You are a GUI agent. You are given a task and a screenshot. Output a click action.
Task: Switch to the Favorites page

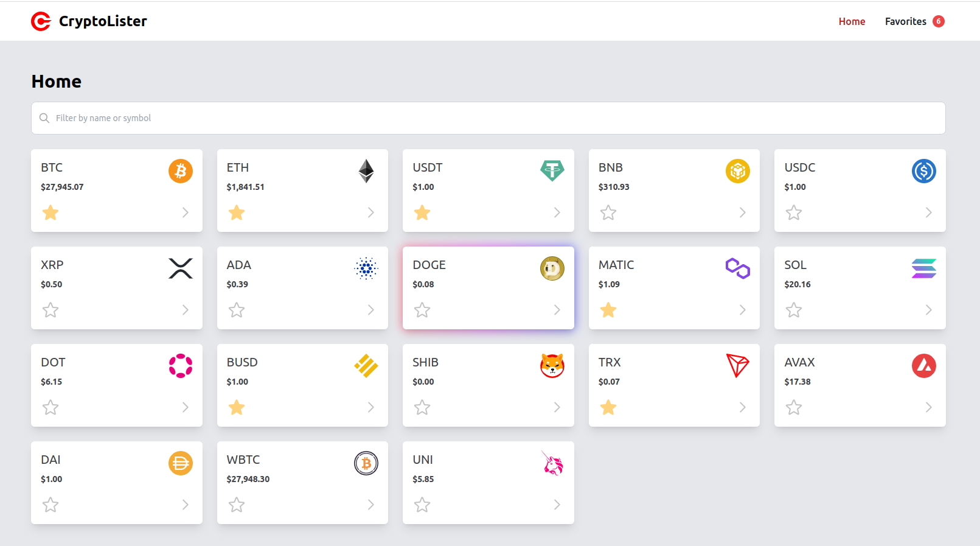[x=906, y=21]
